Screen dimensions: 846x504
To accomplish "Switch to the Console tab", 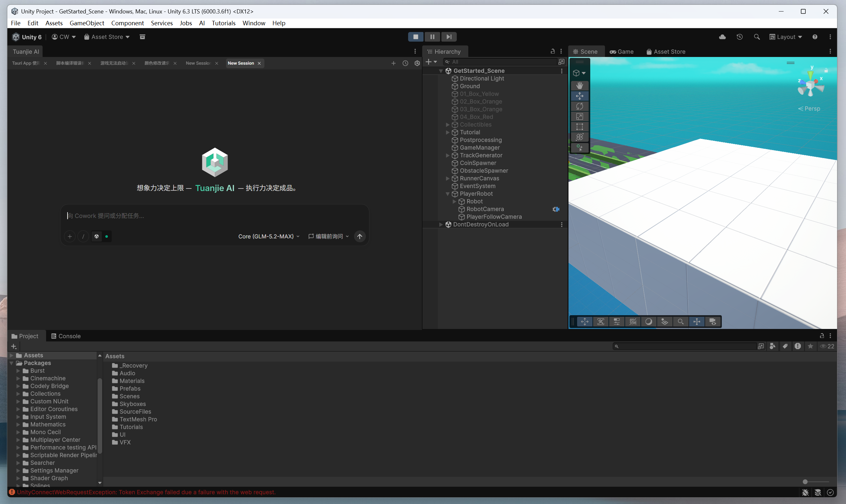I will pyautogui.click(x=66, y=336).
